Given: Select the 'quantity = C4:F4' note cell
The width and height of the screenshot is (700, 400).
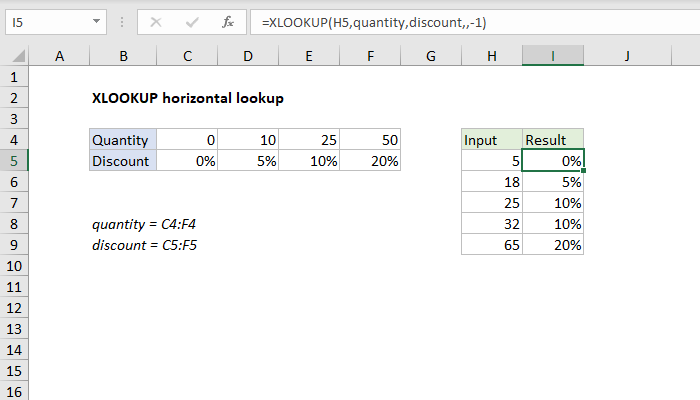Looking at the screenshot, I should pyautogui.click(x=144, y=224).
